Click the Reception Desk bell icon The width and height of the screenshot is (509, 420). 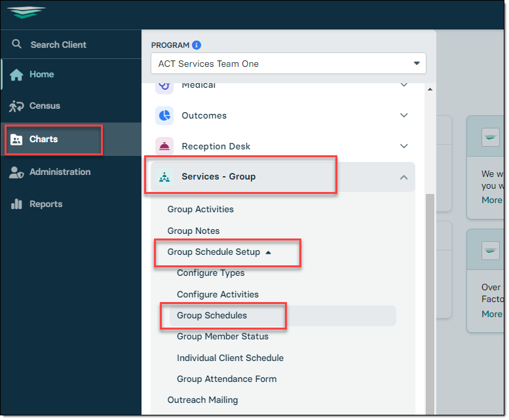tap(164, 146)
